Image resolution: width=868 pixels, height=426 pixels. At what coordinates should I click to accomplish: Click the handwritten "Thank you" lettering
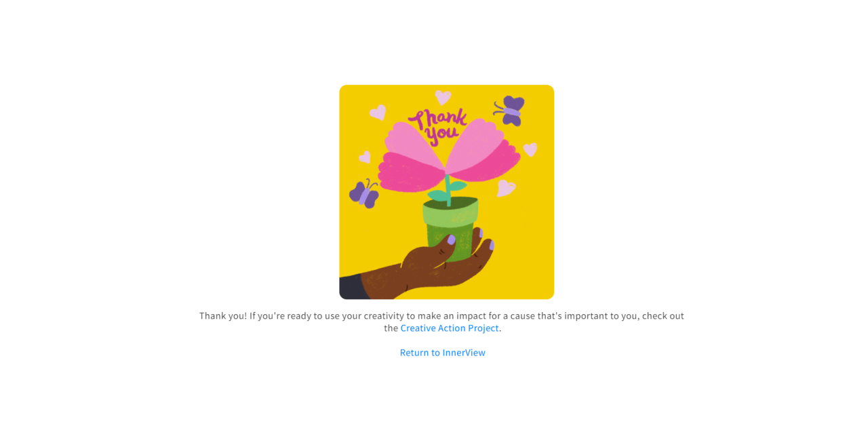pyautogui.click(x=436, y=126)
